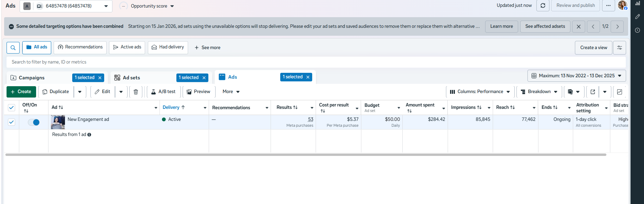Uncheck the New Engagement ad row checkbox
644x204 pixels.
11,122
